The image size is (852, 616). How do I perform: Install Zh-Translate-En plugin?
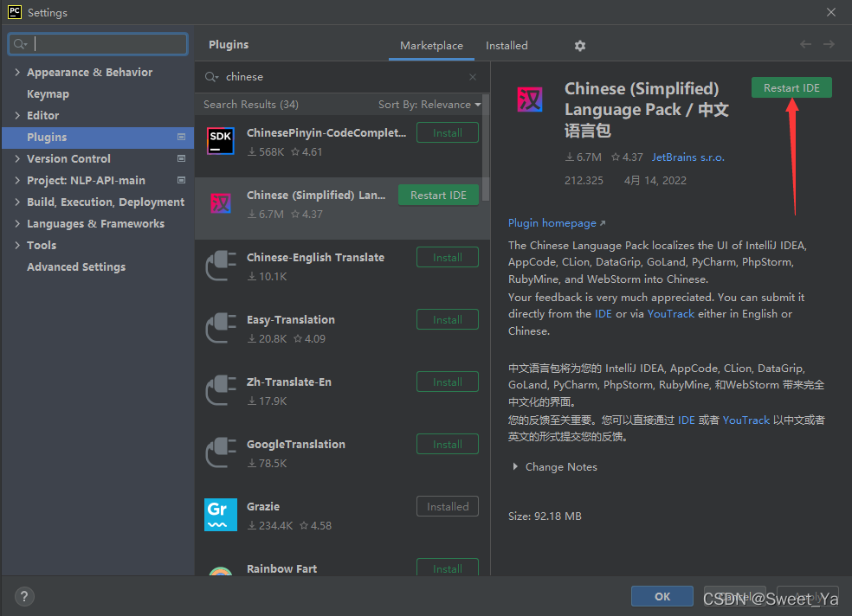coord(447,382)
